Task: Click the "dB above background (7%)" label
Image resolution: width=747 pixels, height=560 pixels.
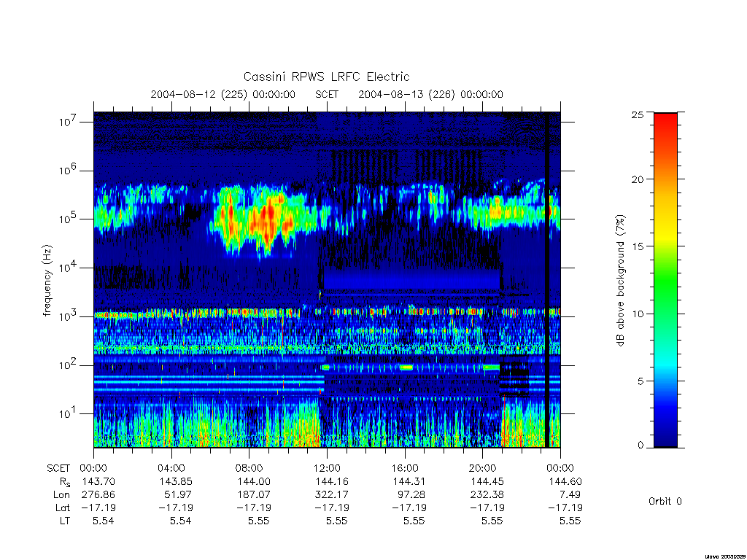Action: (620, 280)
